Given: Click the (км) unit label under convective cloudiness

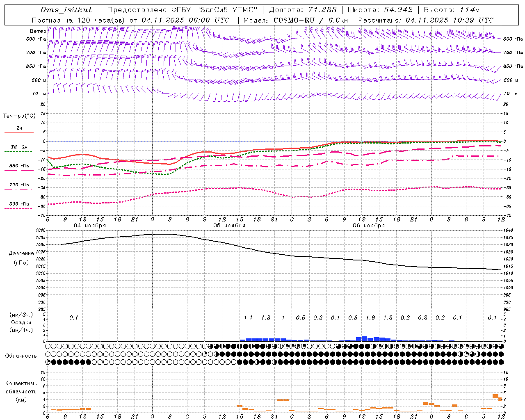Looking at the screenshot, I should (x=21, y=399).
